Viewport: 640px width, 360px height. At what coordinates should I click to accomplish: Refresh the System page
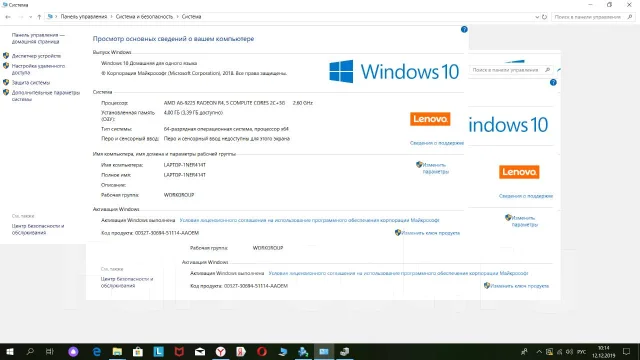tap(544, 17)
